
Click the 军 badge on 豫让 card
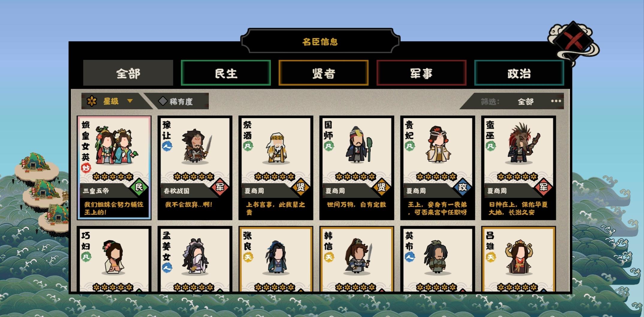click(220, 188)
